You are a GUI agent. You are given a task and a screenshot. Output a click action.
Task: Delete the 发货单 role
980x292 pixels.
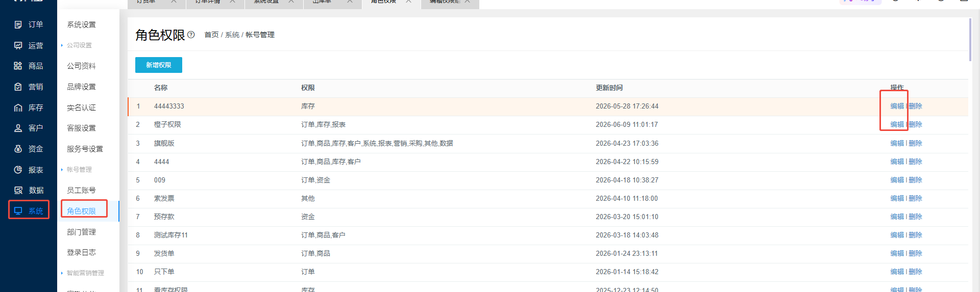click(x=915, y=253)
